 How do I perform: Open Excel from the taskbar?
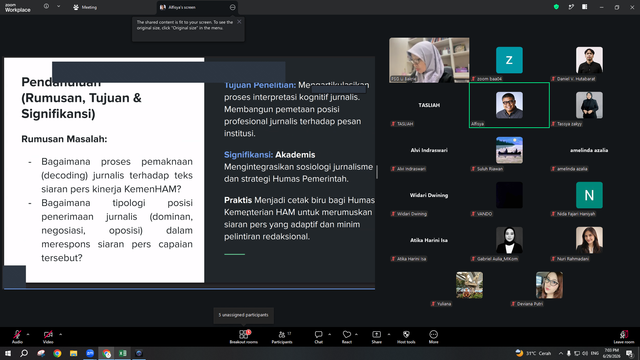click(x=122, y=353)
